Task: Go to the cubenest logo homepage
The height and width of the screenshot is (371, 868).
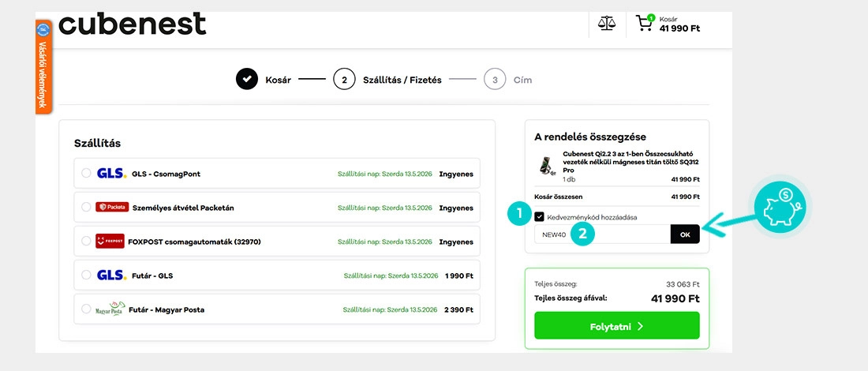Action: point(133,24)
